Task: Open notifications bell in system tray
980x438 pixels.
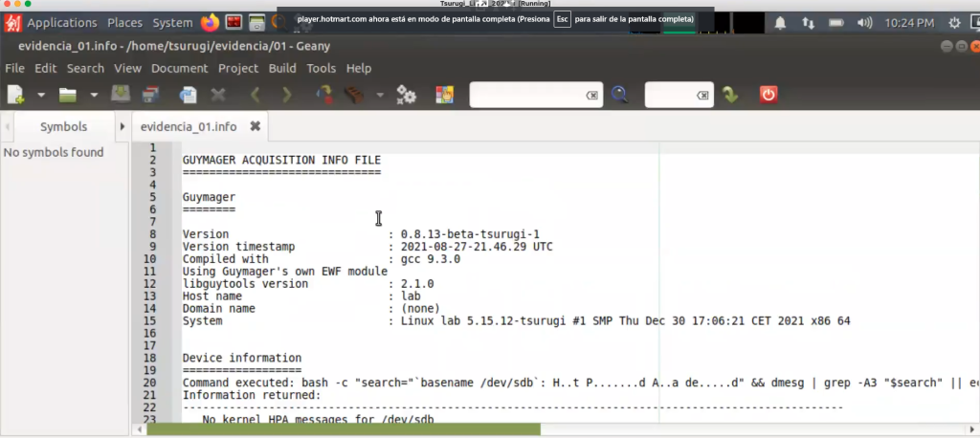Action: (x=781, y=23)
